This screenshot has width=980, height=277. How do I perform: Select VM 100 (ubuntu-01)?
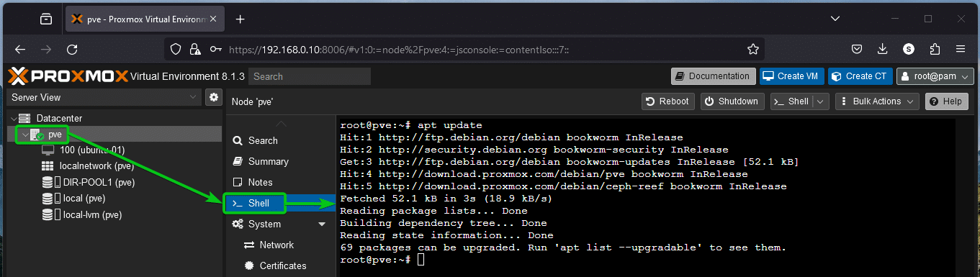point(92,150)
